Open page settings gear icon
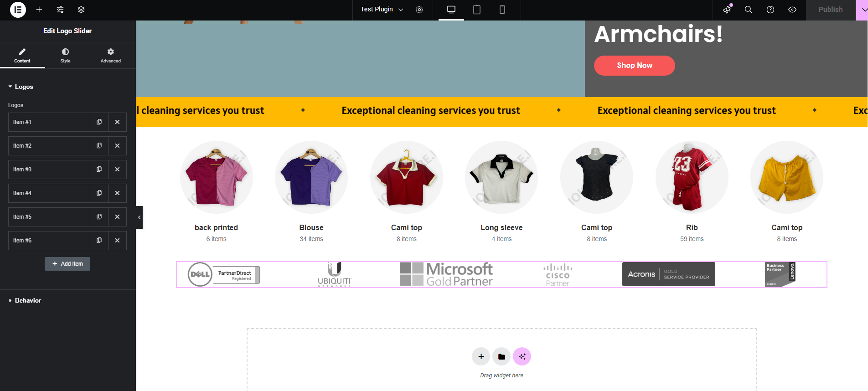The image size is (868, 391). 419,10
